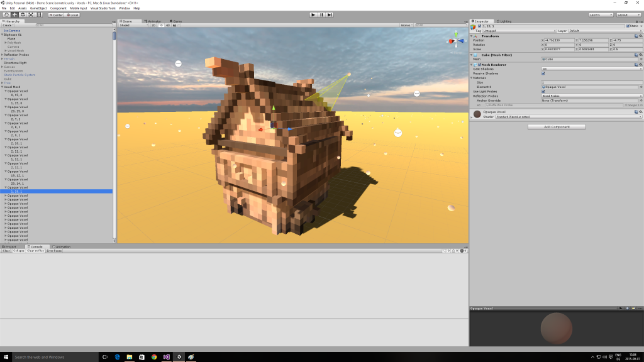Image resolution: width=644 pixels, height=362 pixels.
Task: Click the GameObject cube icon in Inspector
Action: point(473,26)
